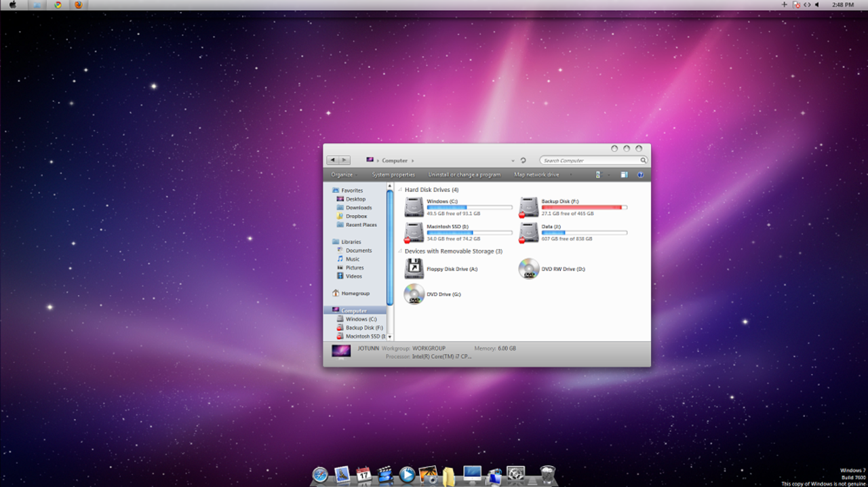Switch to preview pane view

(x=623, y=174)
